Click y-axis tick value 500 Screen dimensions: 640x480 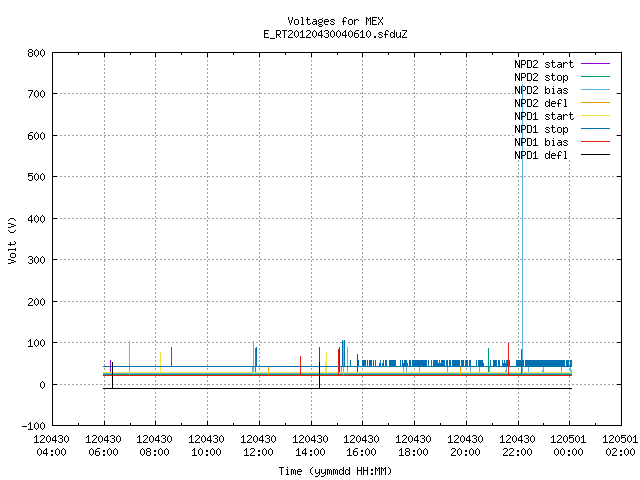click(x=36, y=177)
